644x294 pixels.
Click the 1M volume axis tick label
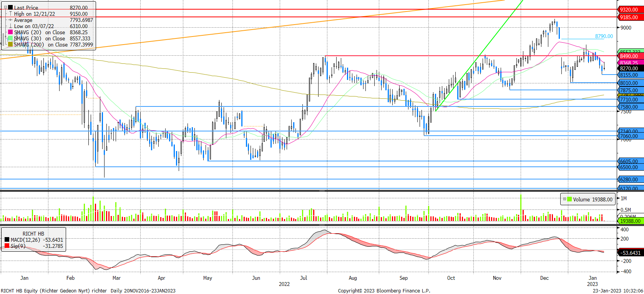[624, 198]
